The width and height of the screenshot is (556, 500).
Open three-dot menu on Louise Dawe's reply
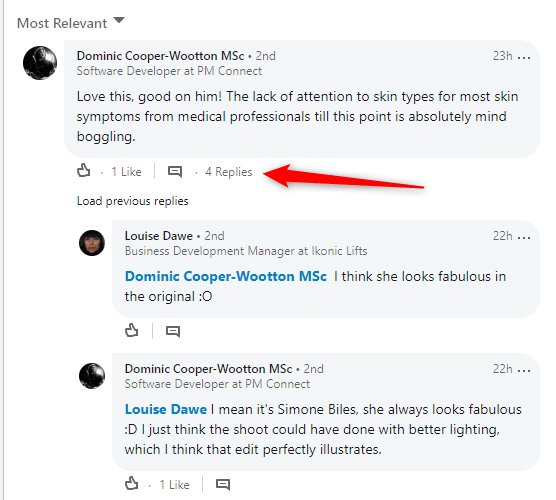tap(524, 237)
